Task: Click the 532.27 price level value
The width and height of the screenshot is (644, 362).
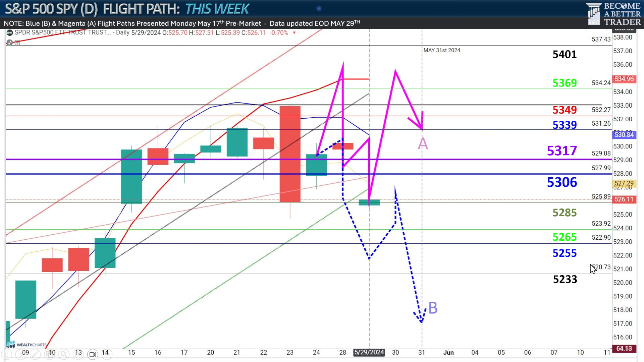Action: tap(601, 110)
